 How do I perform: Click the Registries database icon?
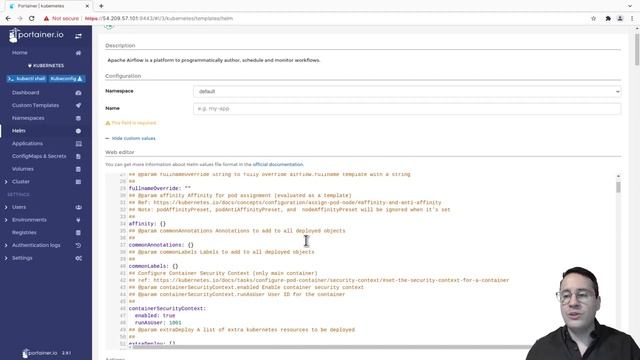(x=78, y=233)
